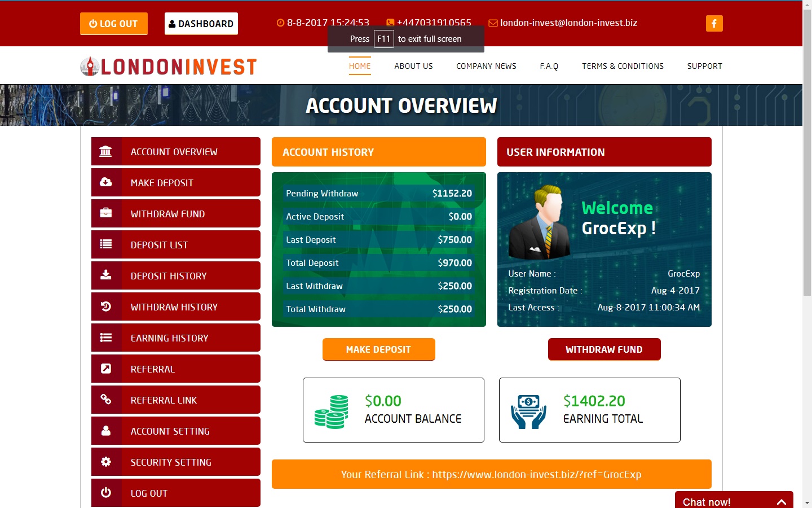Viewport: 812px width, 508px height.
Task: Open Withdraw Fund sidebar item
Action: [x=176, y=213]
